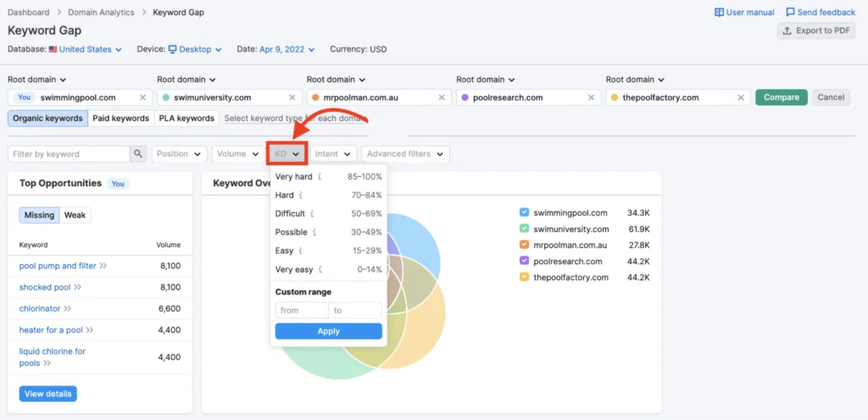Switch to Paid keywords tab
Screen dimensions: 868x420
click(x=120, y=119)
